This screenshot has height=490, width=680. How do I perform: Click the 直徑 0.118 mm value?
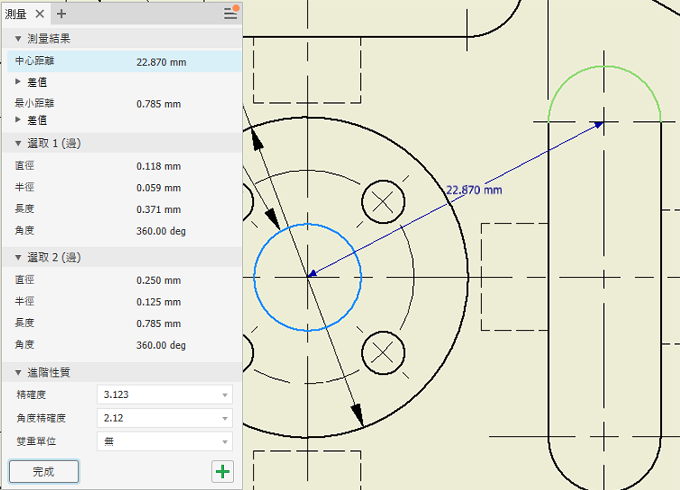pyautogui.click(x=158, y=167)
